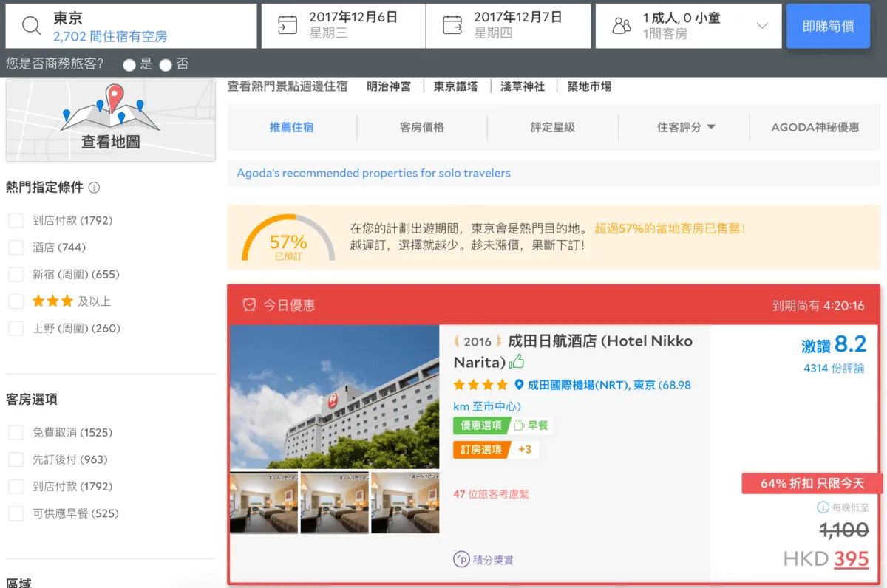Select the AGODA神秘優惠 tab
Viewport: 887px width, 588px height.
pos(815,127)
